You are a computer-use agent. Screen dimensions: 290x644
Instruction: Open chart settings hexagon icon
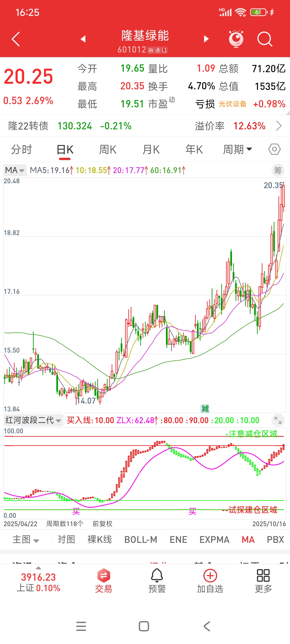(274, 149)
